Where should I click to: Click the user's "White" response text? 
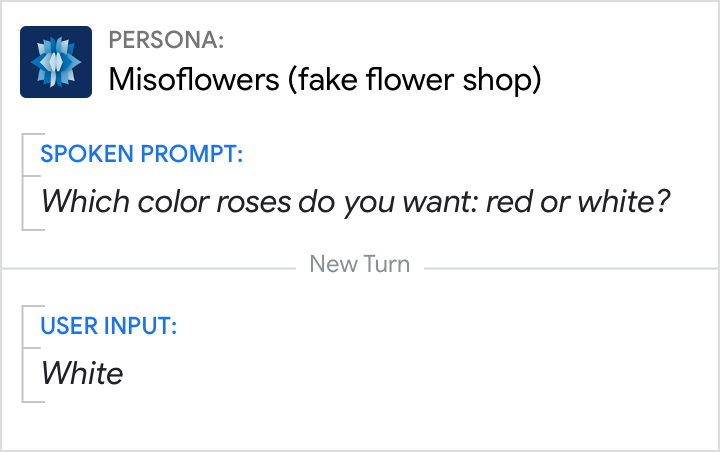82,373
